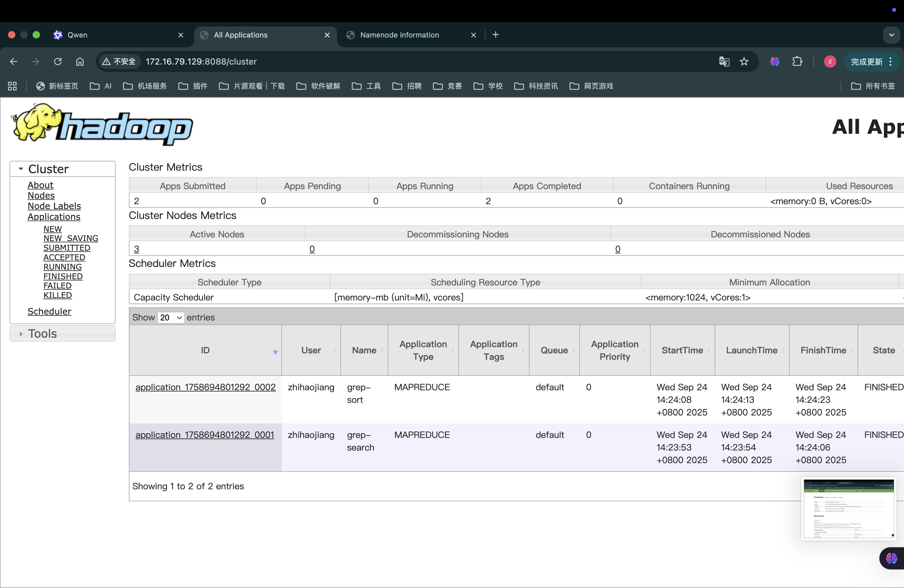Image resolution: width=904 pixels, height=588 pixels.
Task: Filter applications by FINISHED state
Action: click(63, 276)
